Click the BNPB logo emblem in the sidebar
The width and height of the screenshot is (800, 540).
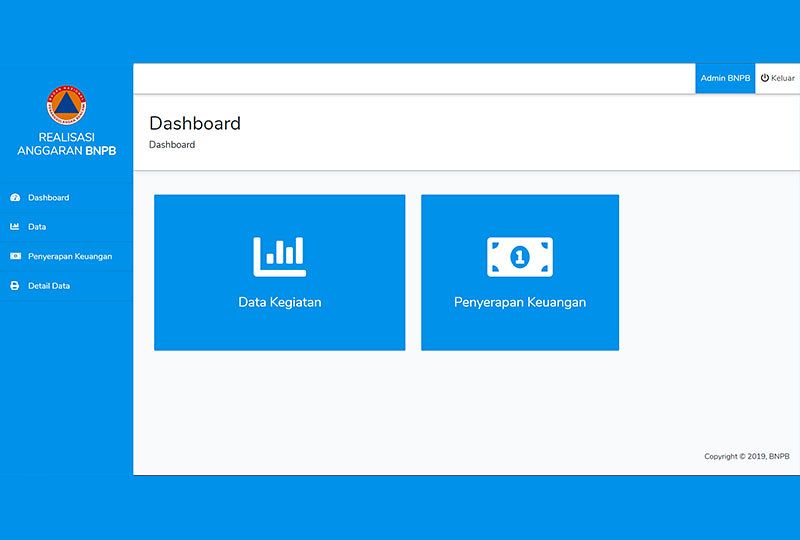point(66,105)
